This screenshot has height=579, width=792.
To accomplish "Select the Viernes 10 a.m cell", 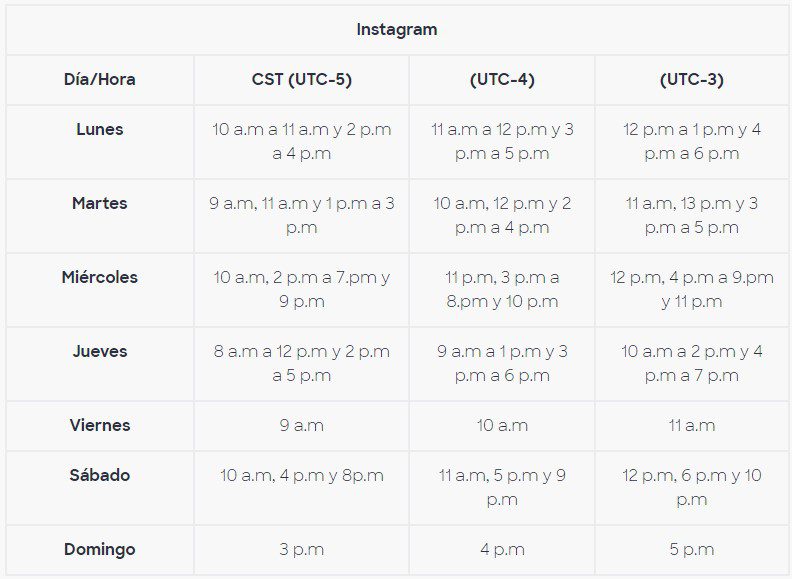I will 502,425.
